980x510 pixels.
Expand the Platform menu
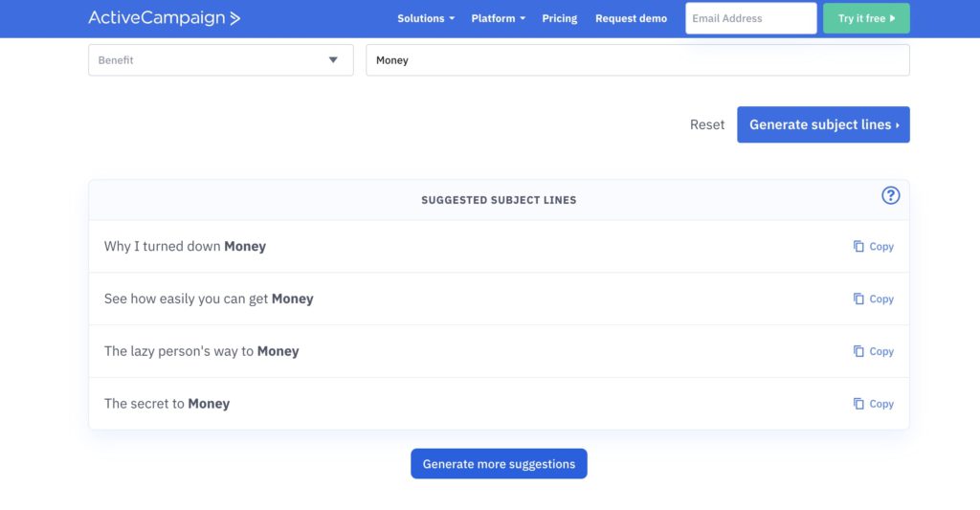pos(498,18)
